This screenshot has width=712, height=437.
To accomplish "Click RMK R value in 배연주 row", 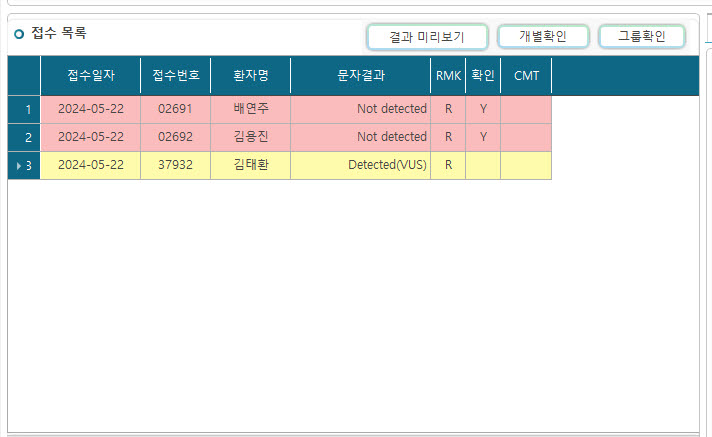I will pyautogui.click(x=448, y=109).
